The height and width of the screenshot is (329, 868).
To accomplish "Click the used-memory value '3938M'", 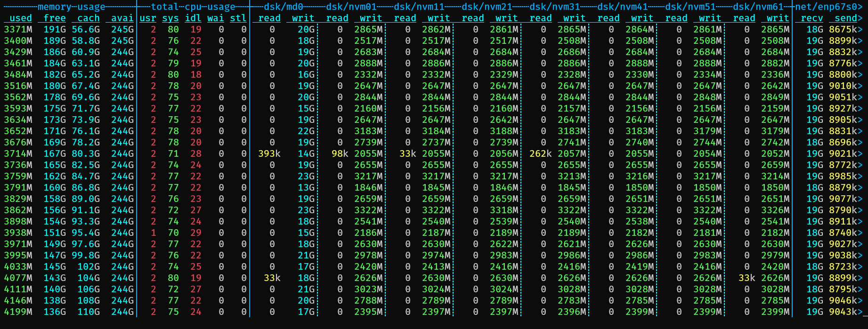I will pos(18,233).
